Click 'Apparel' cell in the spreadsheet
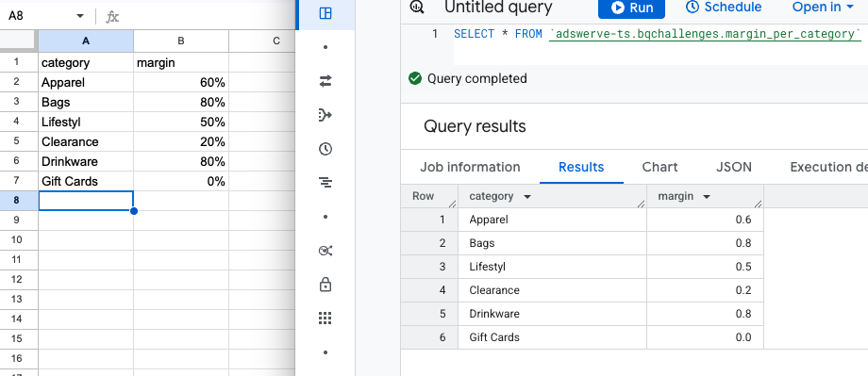 pos(86,82)
